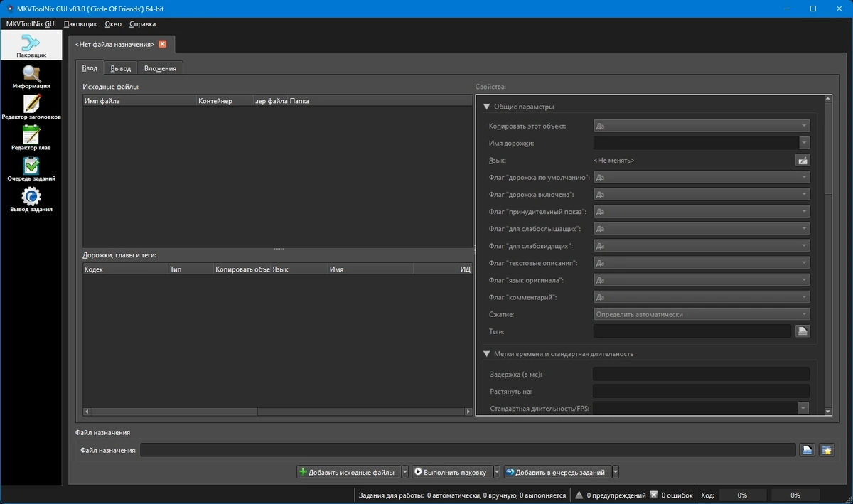Click the Растянуть на field
The width and height of the screenshot is (853, 504).
(702, 391)
